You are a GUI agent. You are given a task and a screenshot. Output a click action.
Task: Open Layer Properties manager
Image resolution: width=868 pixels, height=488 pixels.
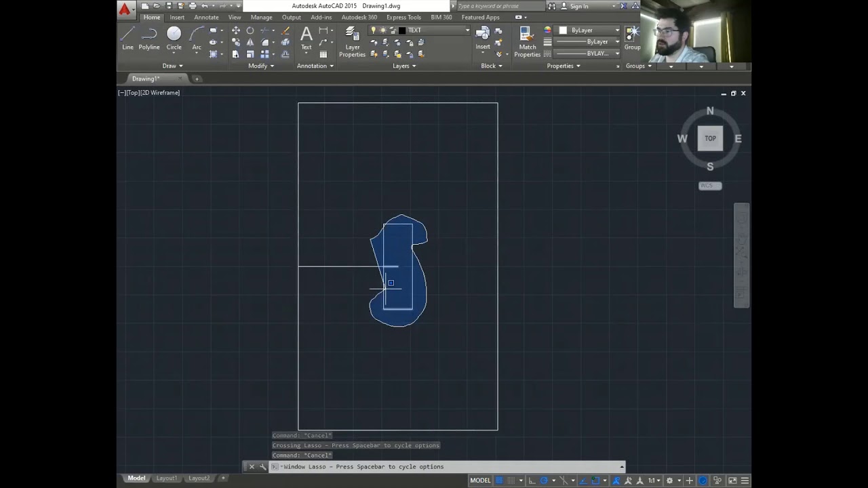click(352, 42)
